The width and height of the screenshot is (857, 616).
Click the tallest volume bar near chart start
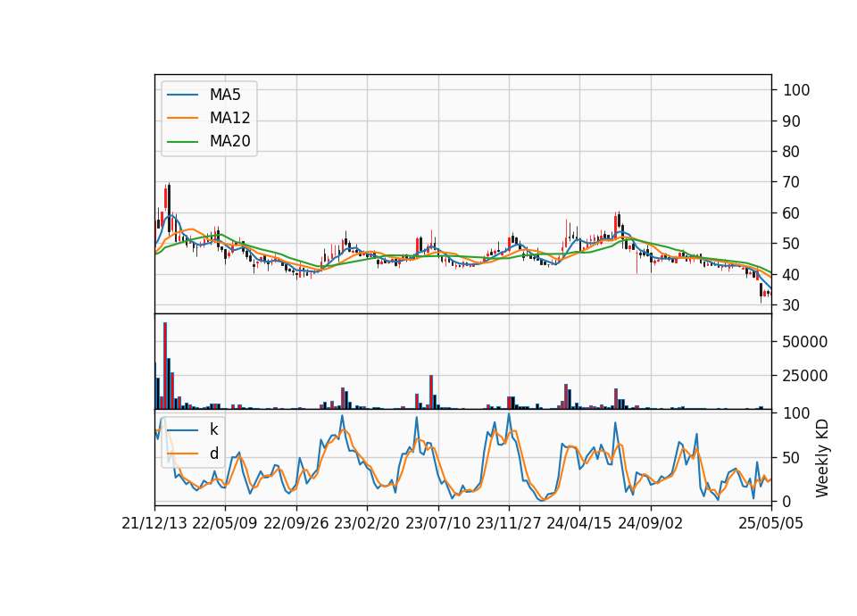click(165, 366)
